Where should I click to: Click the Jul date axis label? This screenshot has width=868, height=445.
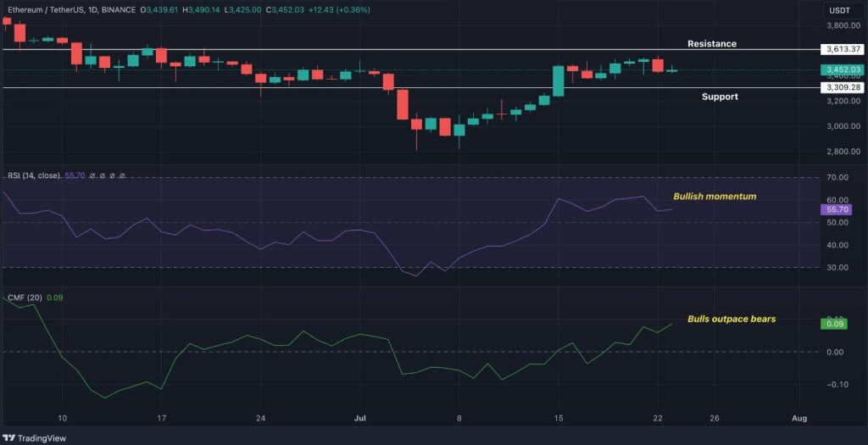pos(360,419)
